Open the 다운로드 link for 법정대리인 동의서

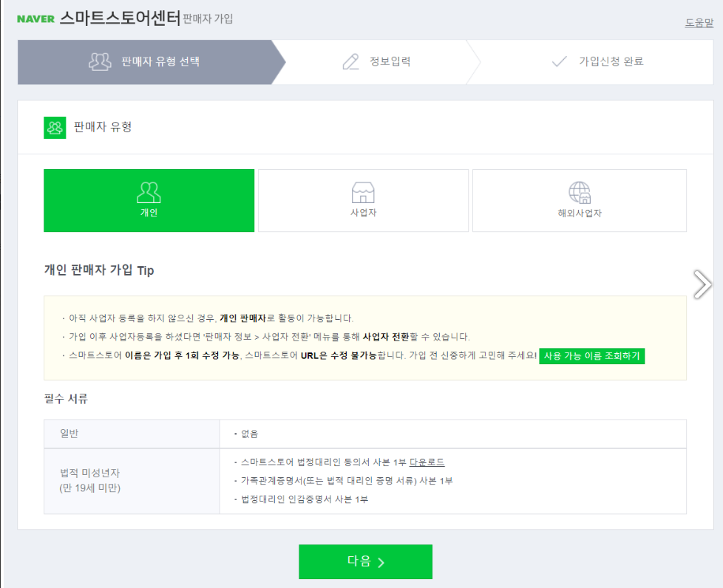pos(427,462)
